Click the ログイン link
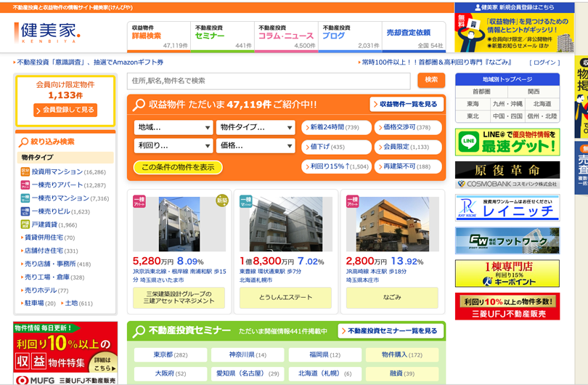The image size is (588, 385). point(544,62)
